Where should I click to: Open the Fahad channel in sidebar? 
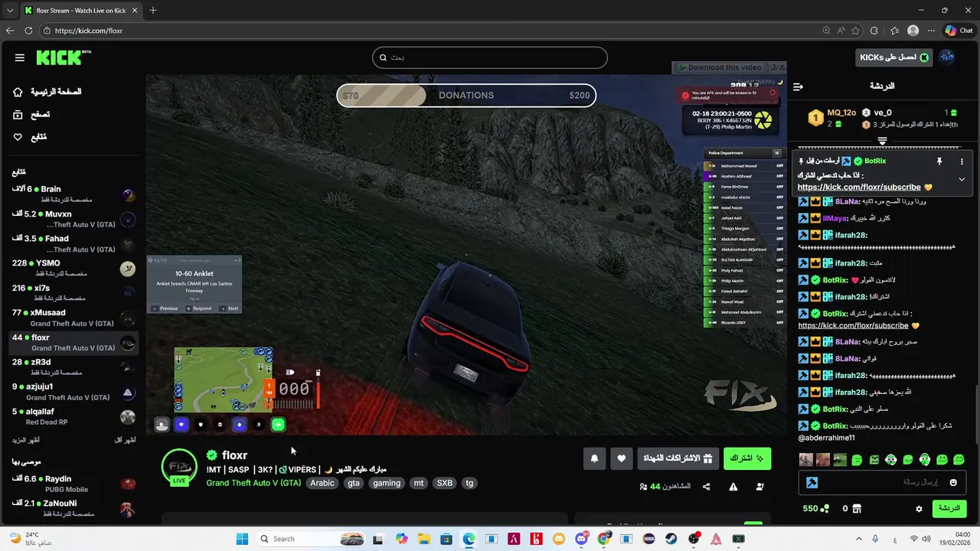click(73, 243)
